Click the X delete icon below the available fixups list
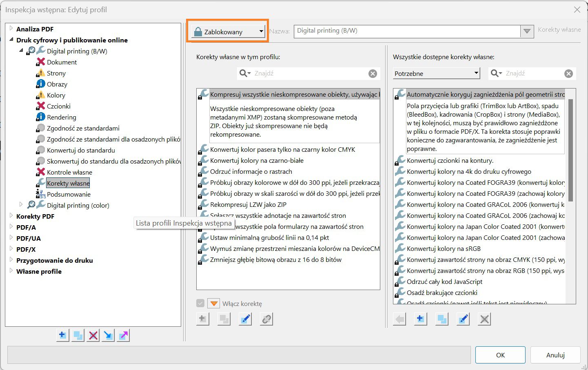This screenshot has width=588, height=370. point(484,319)
